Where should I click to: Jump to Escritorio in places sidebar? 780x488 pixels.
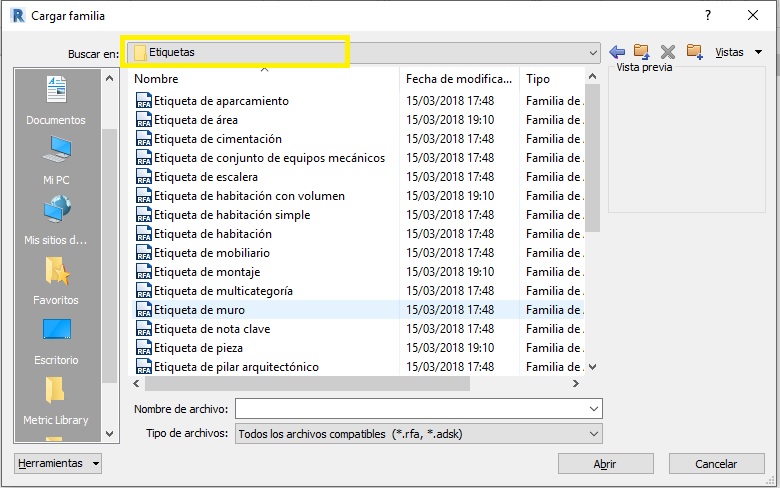tap(56, 341)
